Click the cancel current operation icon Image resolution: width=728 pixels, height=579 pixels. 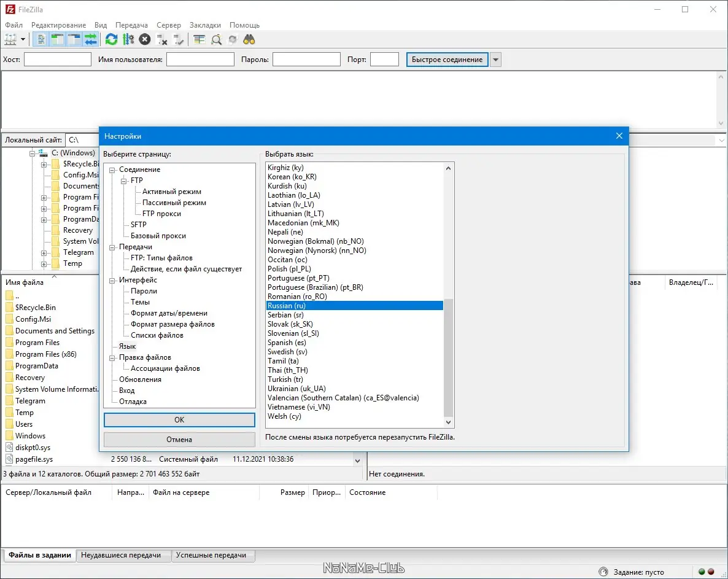tap(145, 40)
